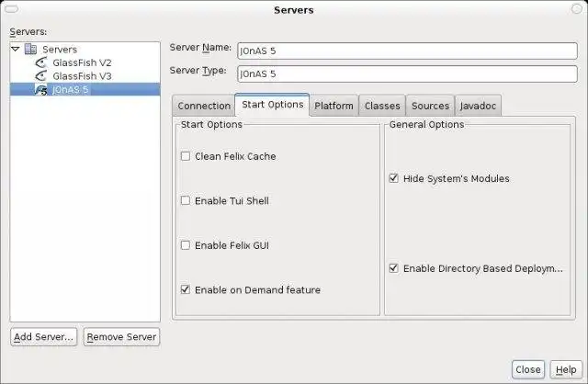This screenshot has width=588, height=384.
Task: Toggle Hide System's Modules checkbox
Action: (394, 178)
